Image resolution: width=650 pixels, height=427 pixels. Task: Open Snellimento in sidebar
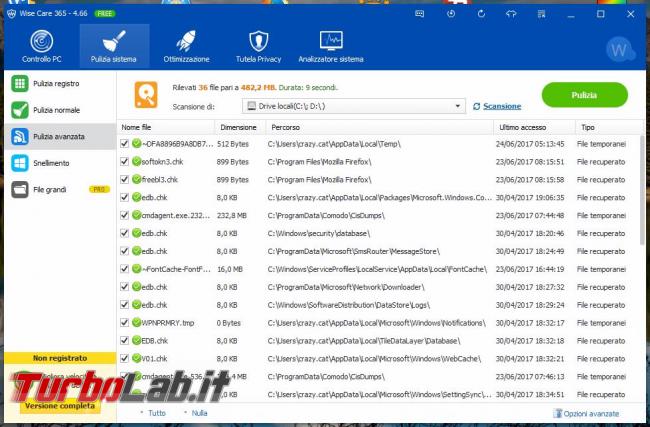pos(60,163)
